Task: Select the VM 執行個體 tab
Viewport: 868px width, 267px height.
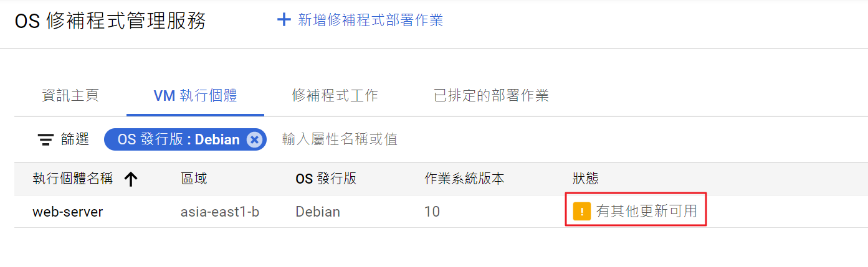Action: point(195,96)
